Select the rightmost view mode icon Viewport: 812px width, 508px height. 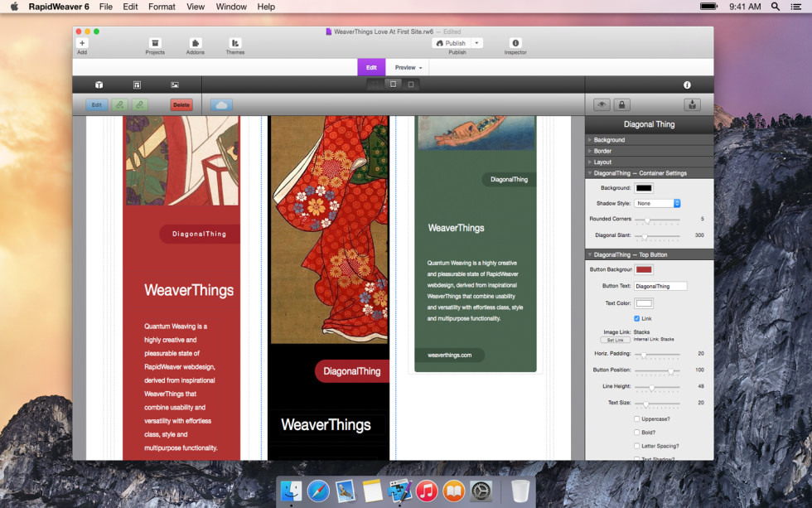pyautogui.click(x=411, y=85)
